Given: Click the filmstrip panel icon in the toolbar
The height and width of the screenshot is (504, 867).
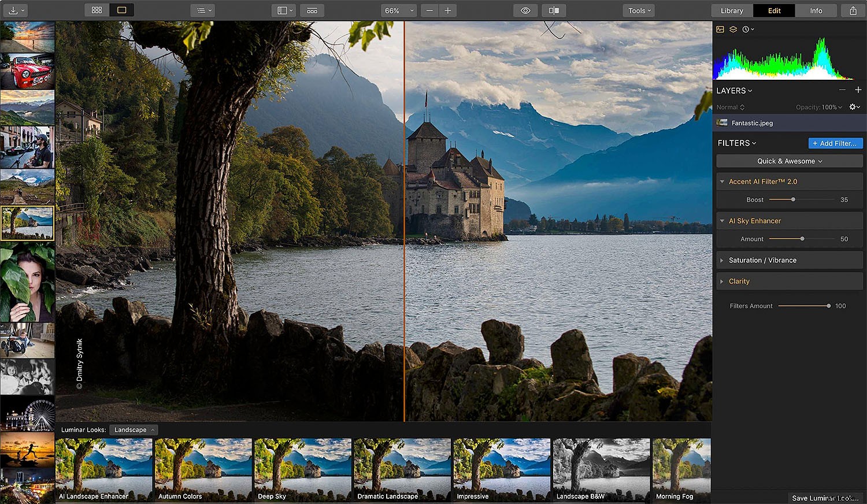Looking at the screenshot, I should coord(312,10).
